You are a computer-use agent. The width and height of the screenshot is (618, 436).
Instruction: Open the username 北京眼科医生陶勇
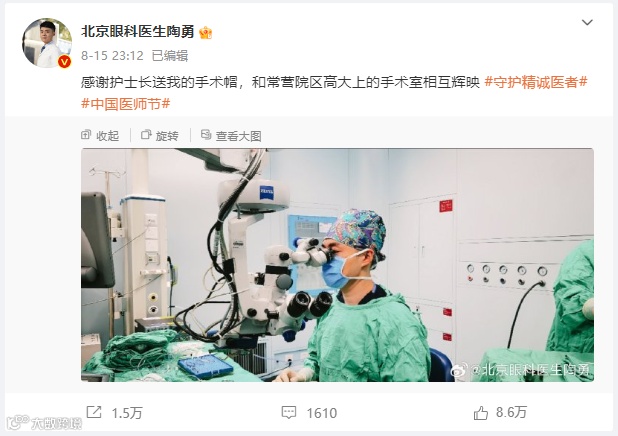point(138,32)
